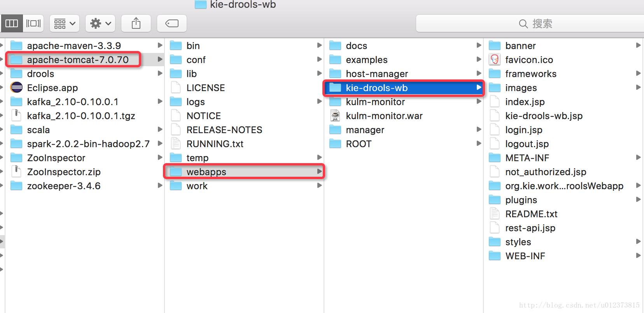Image resolution: width=644 pixels, height=313 pixels.
Task: Select the WEB-INF folder
Action: [564, 256]
